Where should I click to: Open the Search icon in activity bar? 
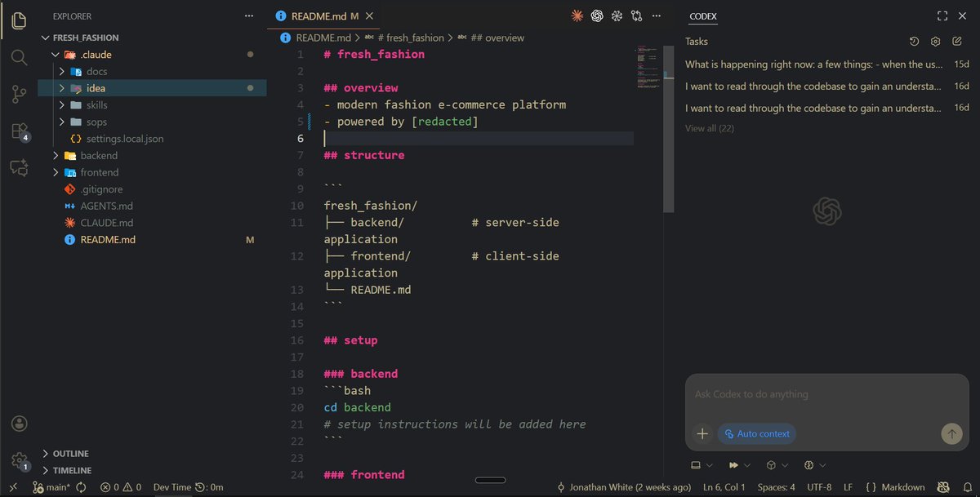coord(19,58)
